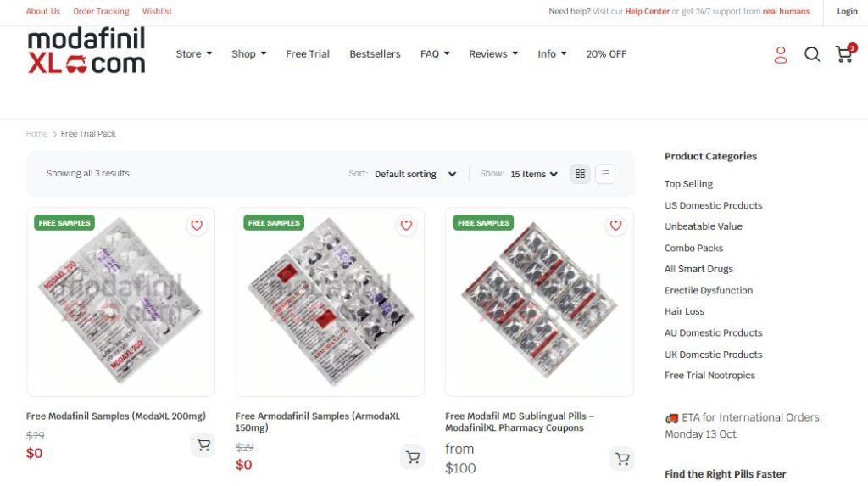Switch to grid view layout

click(580, 174)
